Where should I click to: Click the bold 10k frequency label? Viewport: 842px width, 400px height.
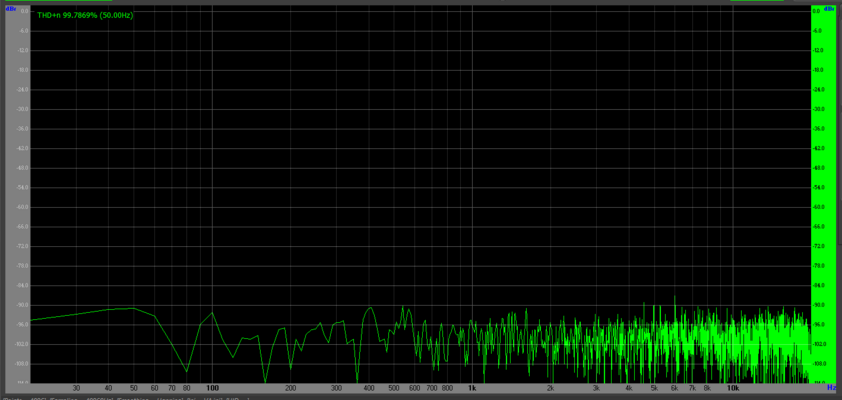pos(733,388)
